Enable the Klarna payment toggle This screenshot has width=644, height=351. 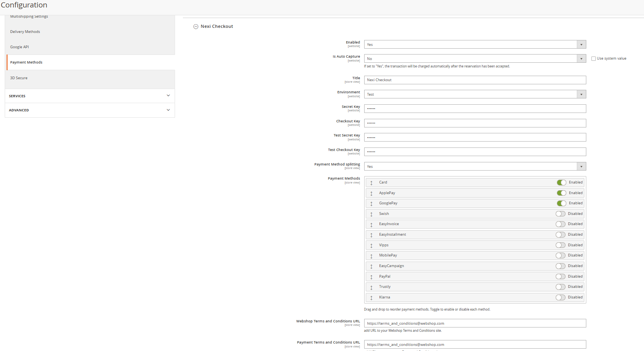[x=560, y=297]
